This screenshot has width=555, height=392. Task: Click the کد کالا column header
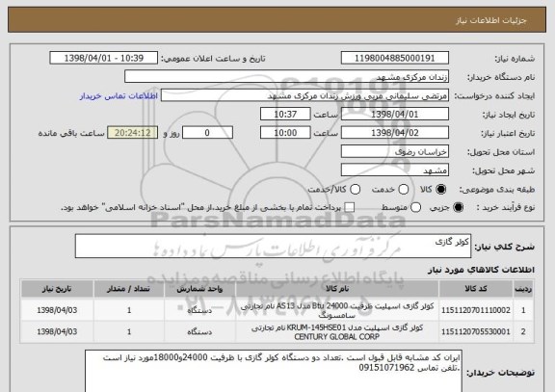[476, 289]
